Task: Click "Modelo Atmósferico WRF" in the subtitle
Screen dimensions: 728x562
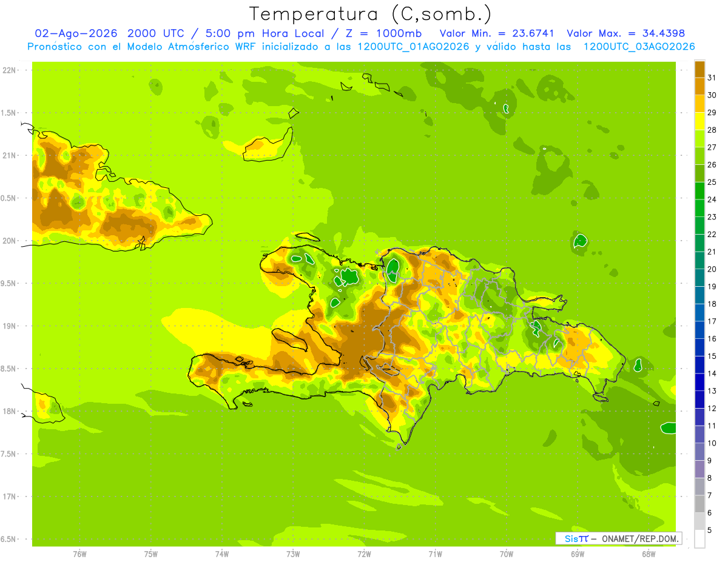Action: point(196,47)
